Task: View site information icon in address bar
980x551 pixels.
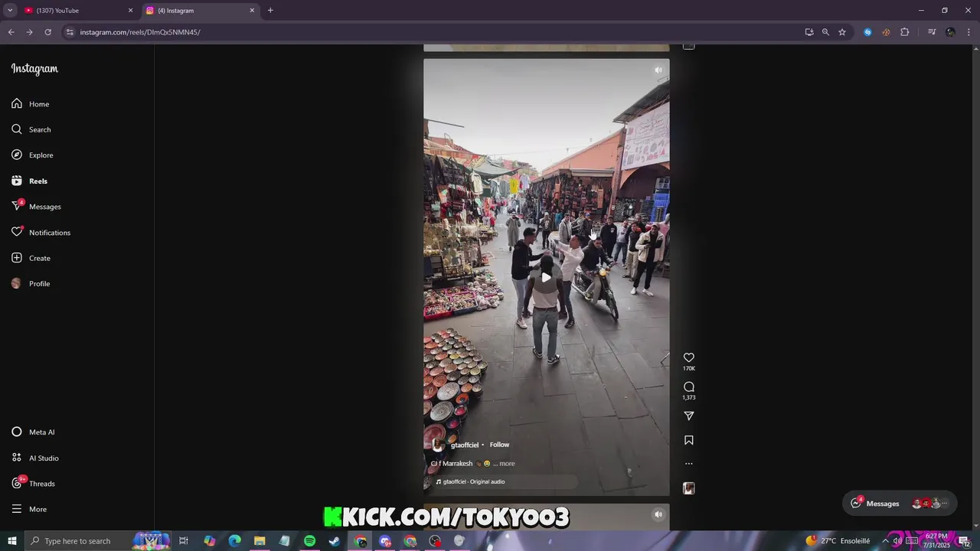Action: click(70, 32)
